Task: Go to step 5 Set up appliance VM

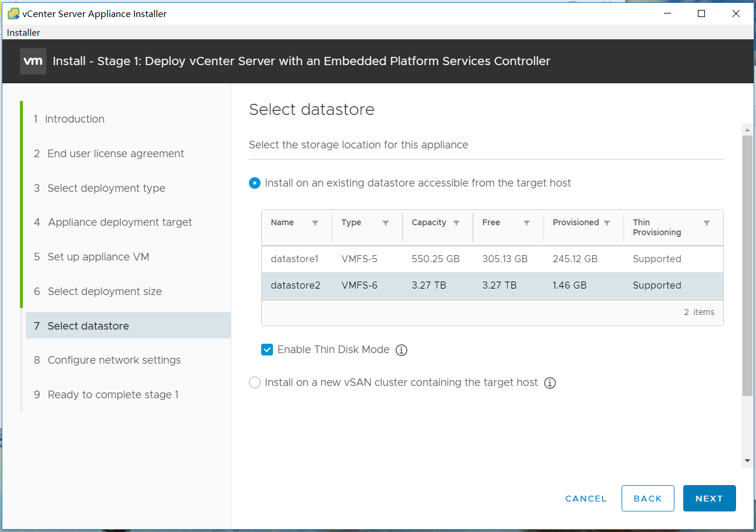Action: point(91,257)
